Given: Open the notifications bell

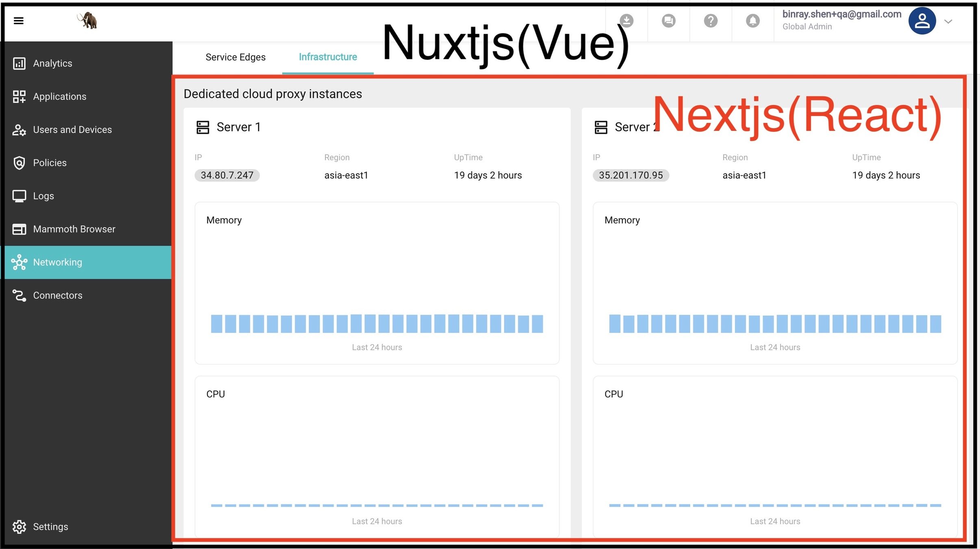Looking at the screenshot, I should click(753, 21).
